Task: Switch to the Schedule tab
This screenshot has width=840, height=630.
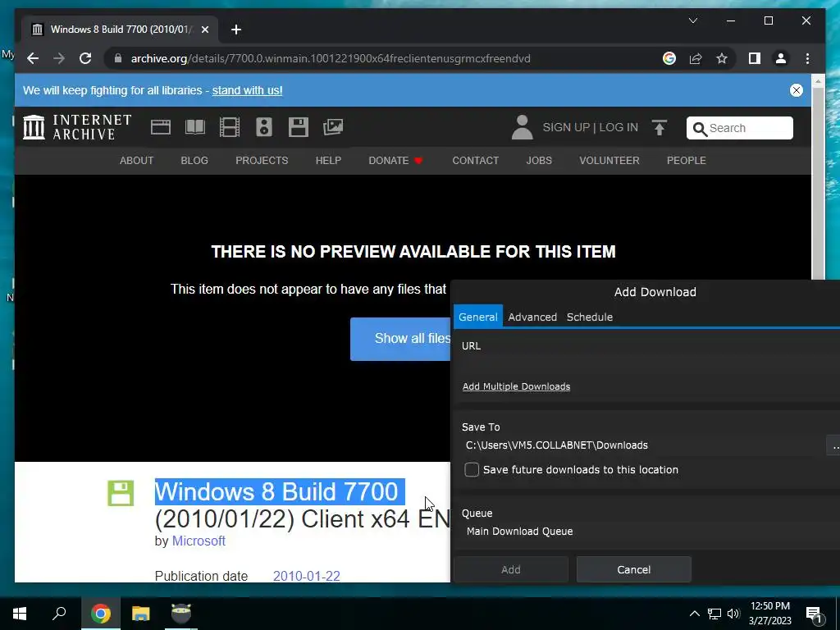Action: pyautogui.click(x=589, y=317)
